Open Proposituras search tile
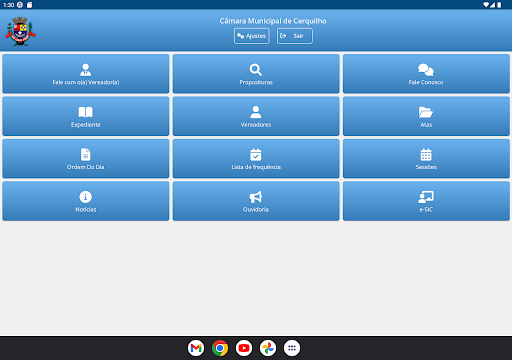This screenshot has width=512, height=360. point(256,74)
